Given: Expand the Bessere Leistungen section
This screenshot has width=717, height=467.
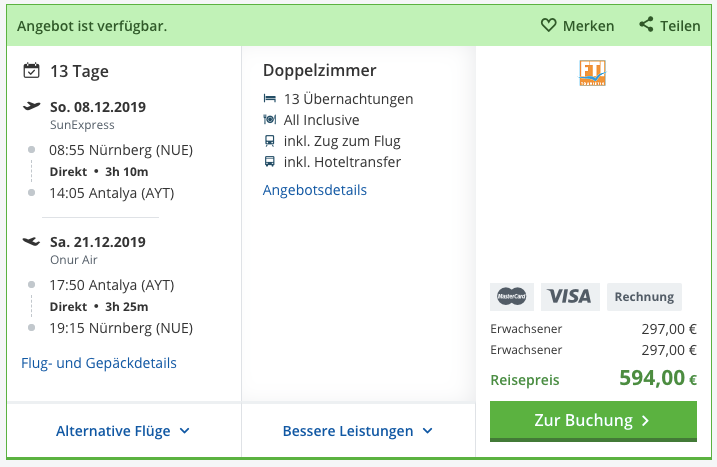Looking at the screenshot, I should [358, 431].
